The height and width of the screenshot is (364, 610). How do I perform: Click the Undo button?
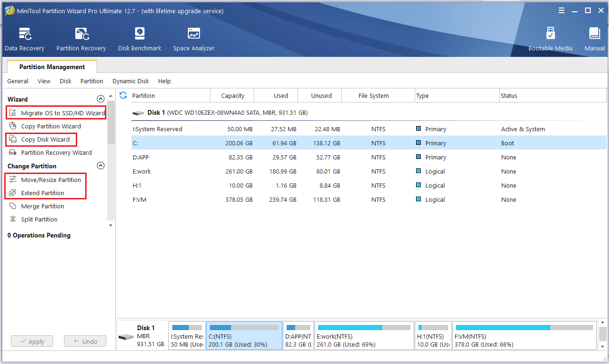click(x=85, y=341)
